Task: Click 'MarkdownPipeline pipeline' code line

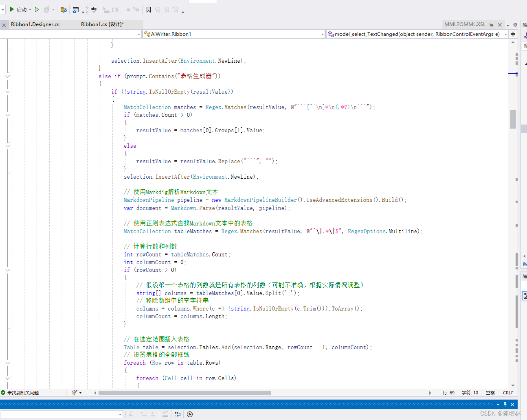Action: 265,200
